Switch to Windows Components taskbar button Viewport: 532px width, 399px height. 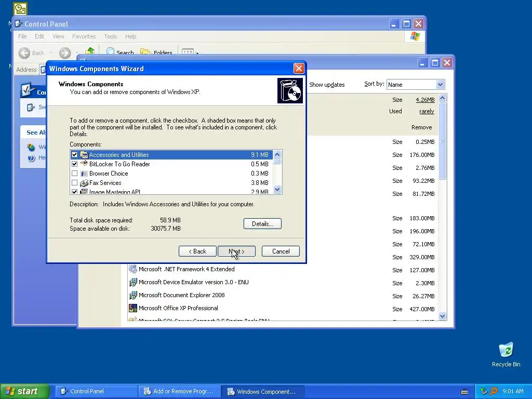(x=262, y=391)
